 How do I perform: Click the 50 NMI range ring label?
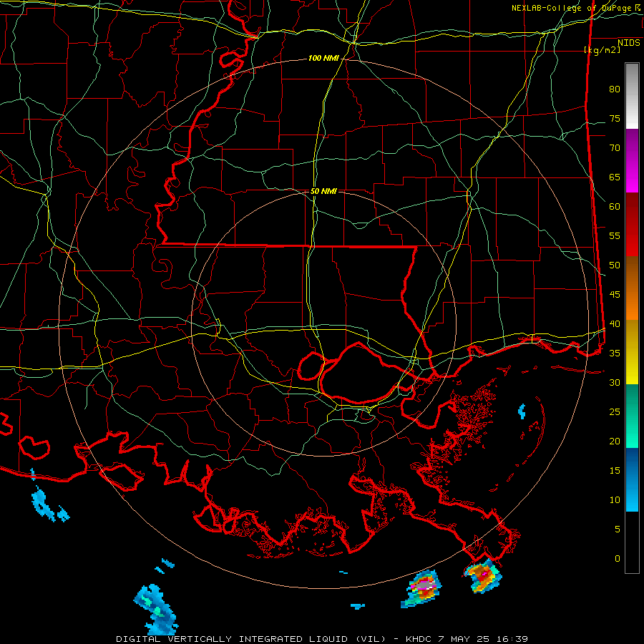click(x=323, y=191)
